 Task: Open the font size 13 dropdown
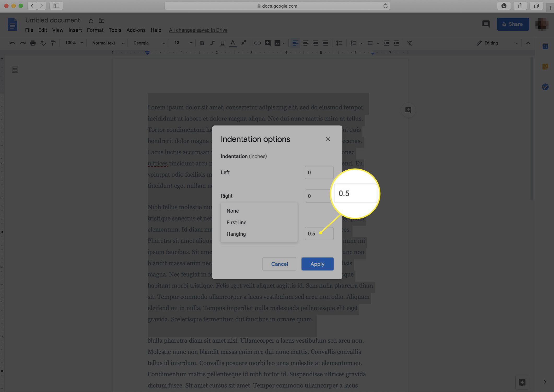coord(183,43)
